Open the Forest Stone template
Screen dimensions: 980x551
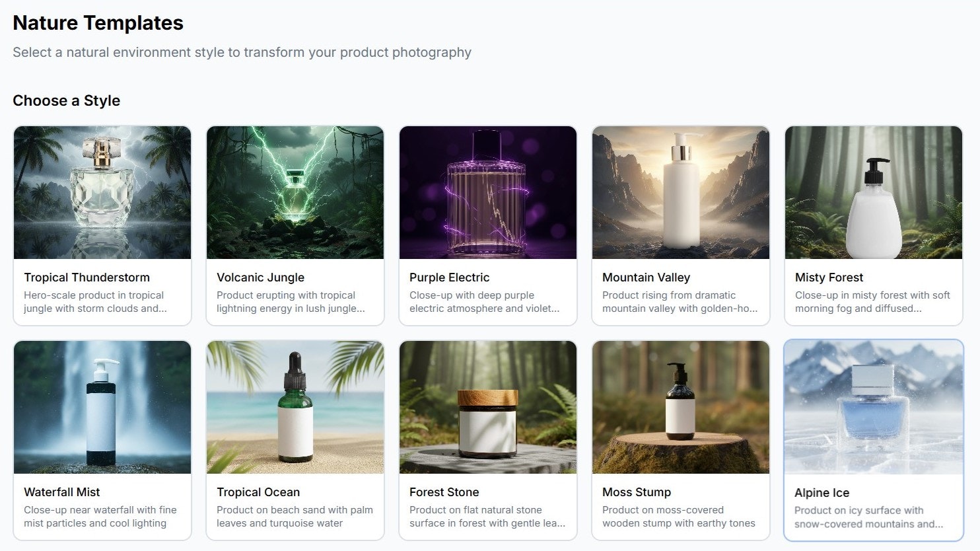pyautogui.click(x=487, y=407)
